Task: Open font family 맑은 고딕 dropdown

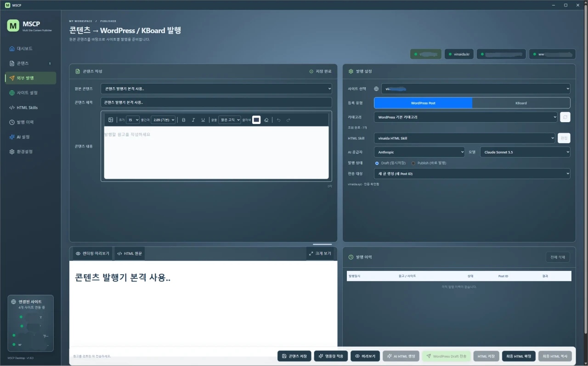Action: coord(230,120)
